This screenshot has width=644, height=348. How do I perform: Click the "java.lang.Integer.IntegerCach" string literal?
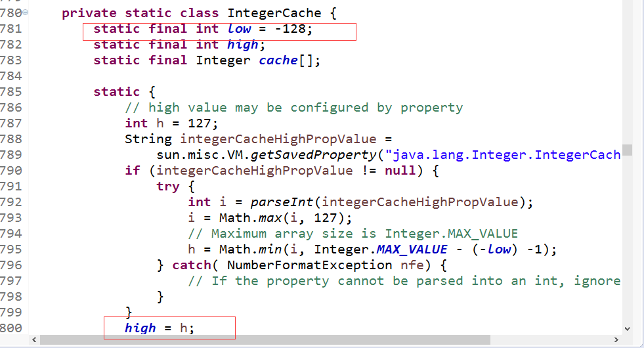pos(503,155)
